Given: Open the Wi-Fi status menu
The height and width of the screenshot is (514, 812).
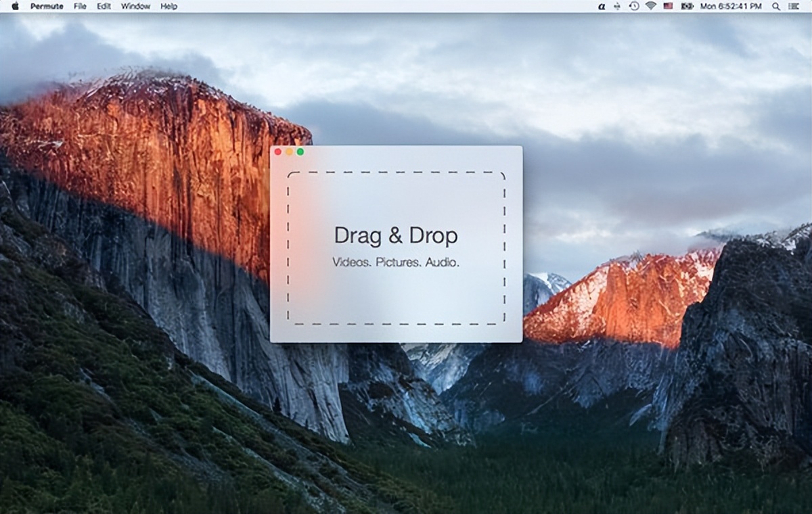Looking at the screenshot, I should (x=651, y=6).
